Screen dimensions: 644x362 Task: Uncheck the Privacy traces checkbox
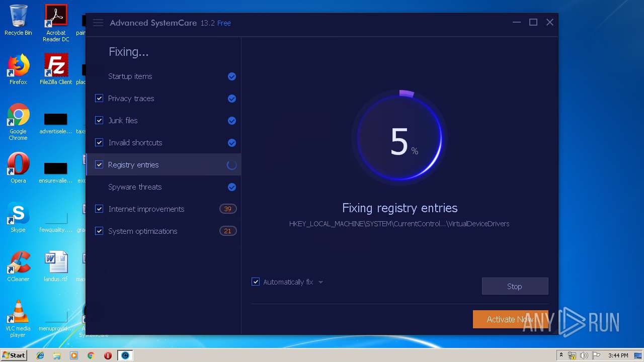coord(99,99)
